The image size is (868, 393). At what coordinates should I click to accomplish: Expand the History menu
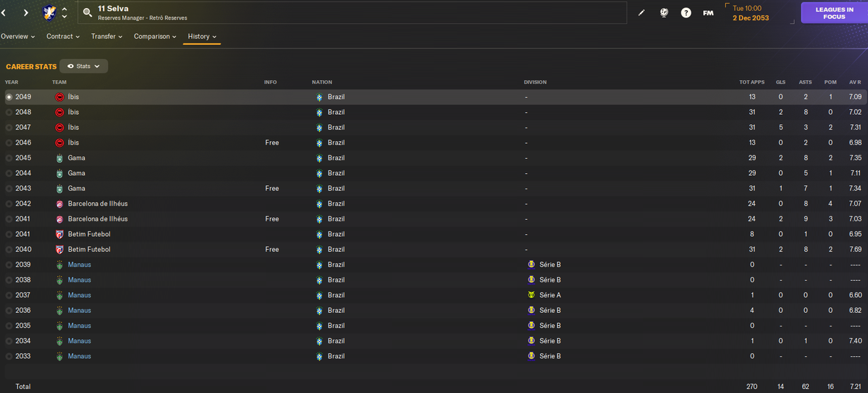pos(202,37)
